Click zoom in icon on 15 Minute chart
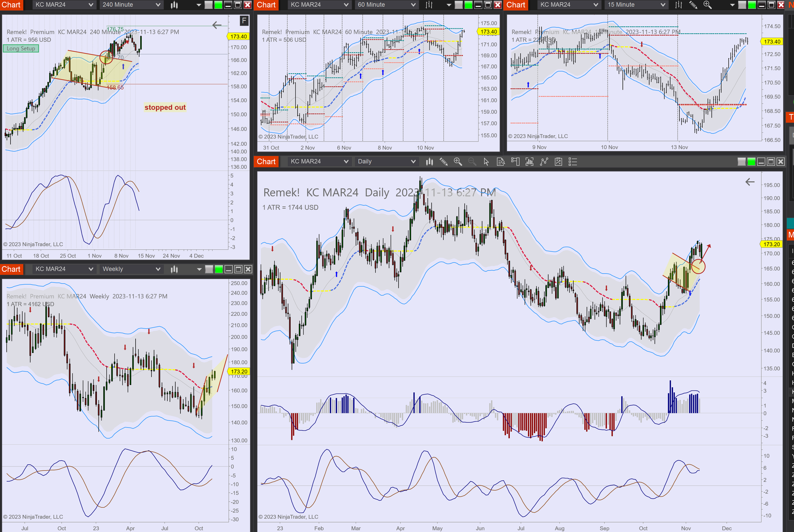 click(x=707, y=5)
